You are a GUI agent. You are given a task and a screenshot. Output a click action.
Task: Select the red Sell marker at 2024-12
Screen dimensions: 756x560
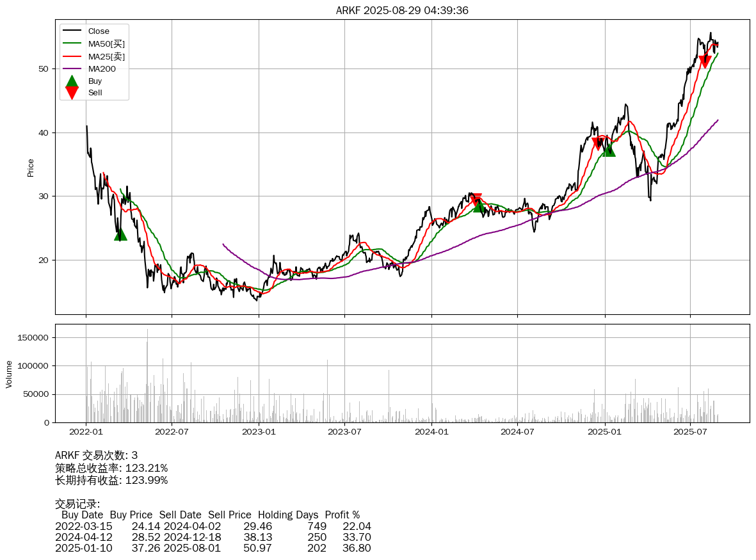pyautogui.click(x=598, y=143)
